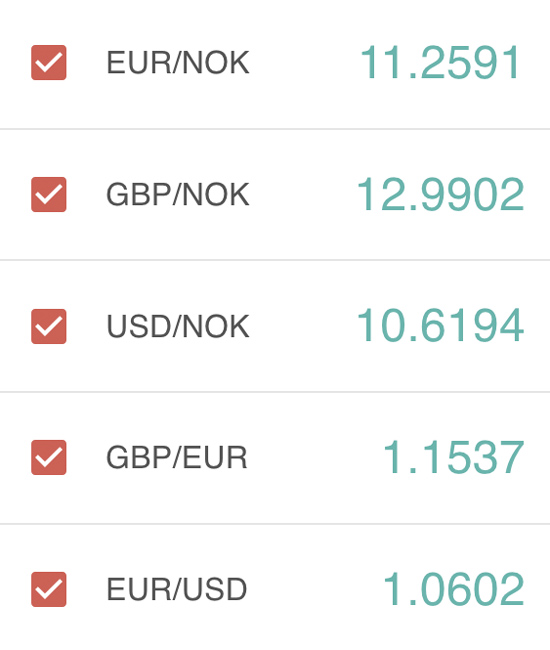Click the white checkmark beside GBP/EUR

click(49, 458)
